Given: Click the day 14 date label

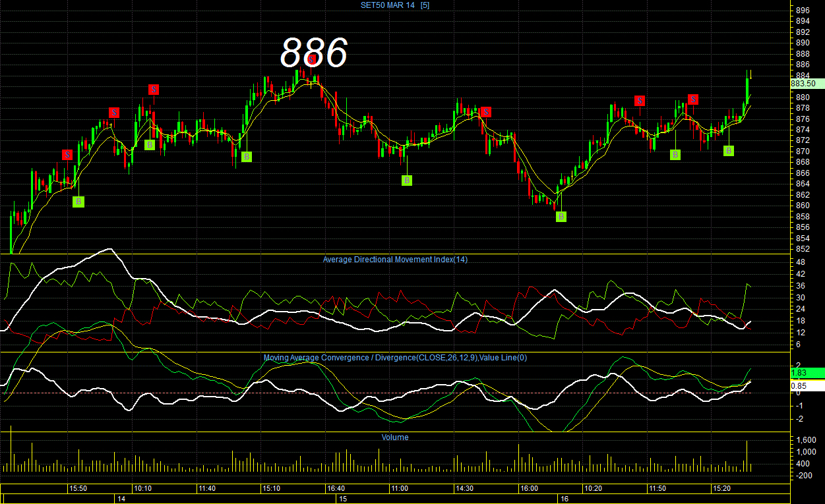Looking at the screenshot, I should pos(121,499).
